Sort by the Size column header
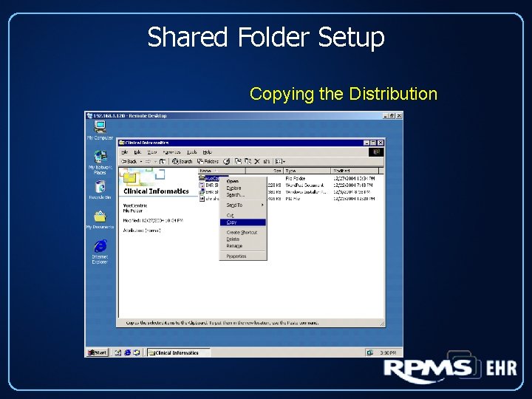Image resolution: width=532 pixels, height=399 pixels. [265, 171]
